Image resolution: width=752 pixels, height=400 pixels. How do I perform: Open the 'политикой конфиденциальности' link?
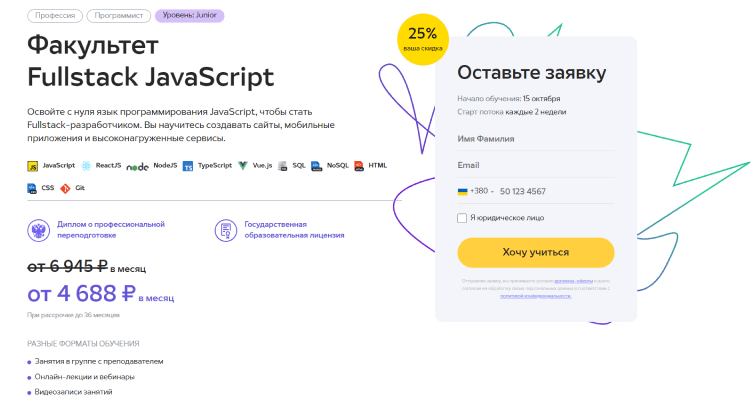[x=535, y=296]
